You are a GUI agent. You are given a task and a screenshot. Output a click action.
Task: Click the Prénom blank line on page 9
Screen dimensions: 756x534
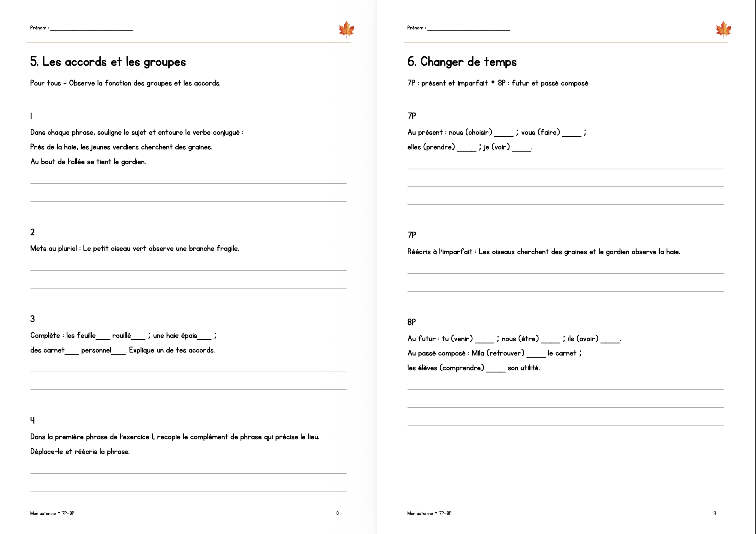[x=469, y=30]
